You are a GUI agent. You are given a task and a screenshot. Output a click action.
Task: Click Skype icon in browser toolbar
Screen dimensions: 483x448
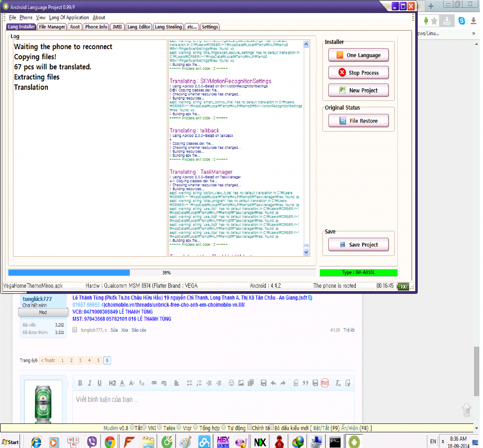coord(462,21)
